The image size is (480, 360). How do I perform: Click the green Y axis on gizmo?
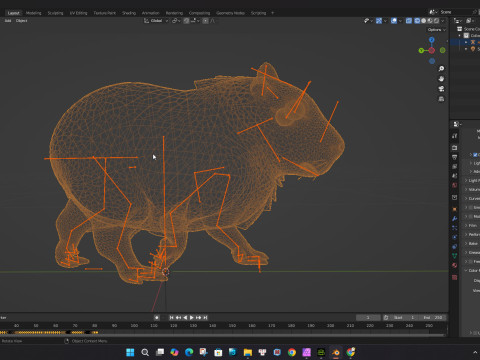click(421, 50)
